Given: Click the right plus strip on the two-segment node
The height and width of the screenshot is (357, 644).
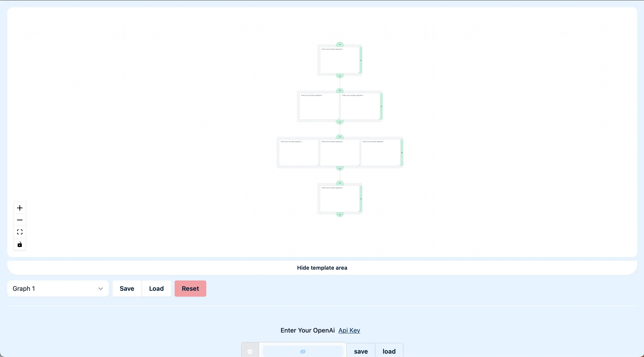Looking at the screenshot, I should tap(381, 106).
